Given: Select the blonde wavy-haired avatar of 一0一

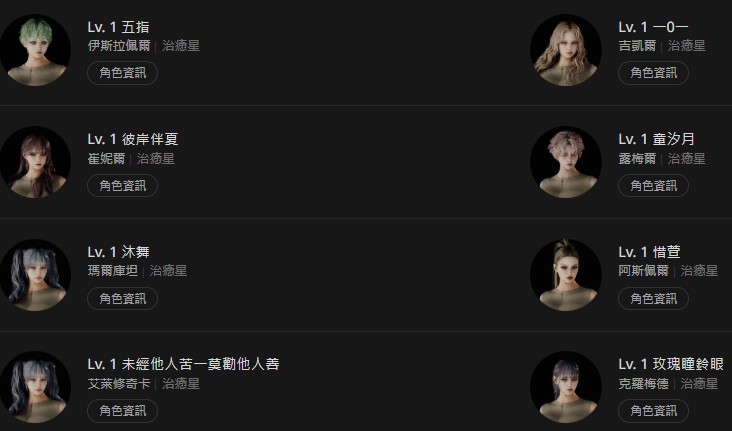Looking at the screenshot, I should (566, 50).
